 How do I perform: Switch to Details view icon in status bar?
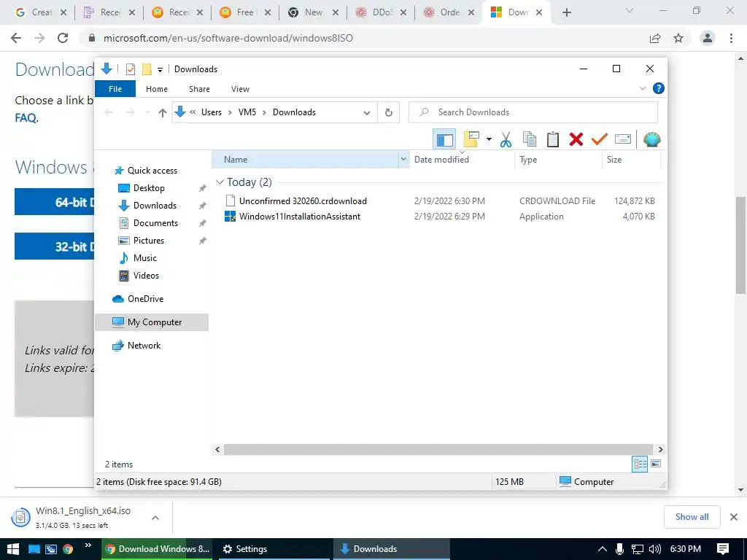pyautogui.click(x=639, y=464)
